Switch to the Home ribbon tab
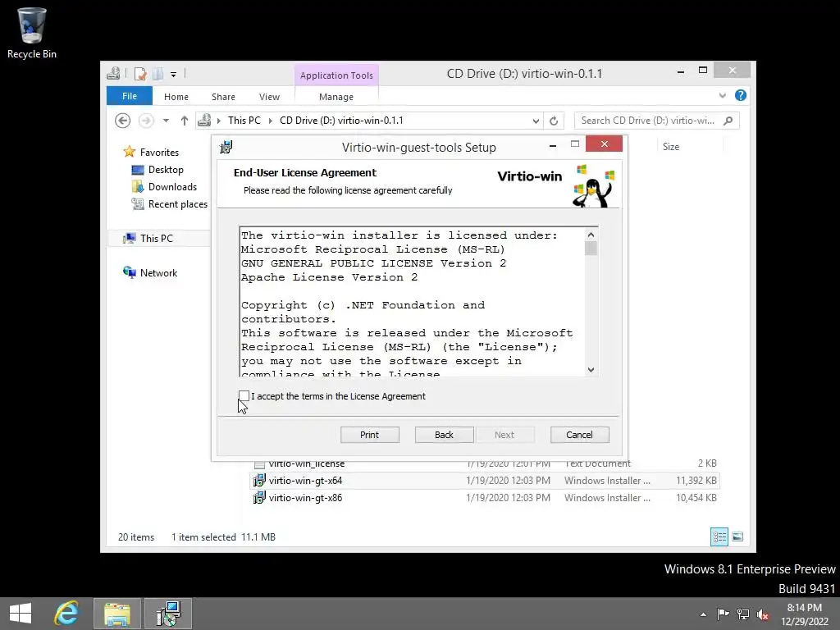The image size is (840, 630). (x=176, y=97)
